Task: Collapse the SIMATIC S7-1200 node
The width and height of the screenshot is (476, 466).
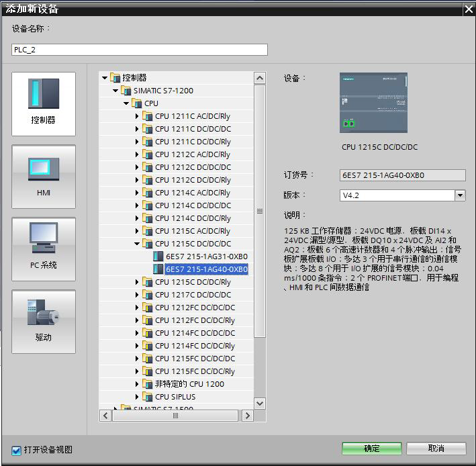Action: [115, 91]
